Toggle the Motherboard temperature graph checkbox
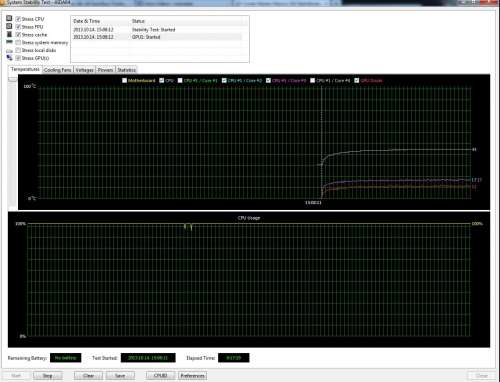500x382 pixels. tap(124, 80)
